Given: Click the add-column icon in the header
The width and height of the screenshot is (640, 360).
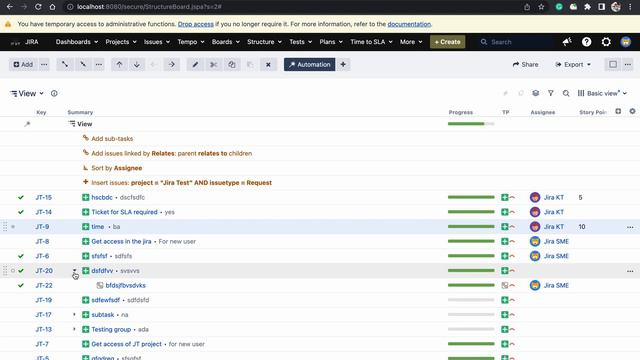Looking at the screenshot, I should [618, 111].
